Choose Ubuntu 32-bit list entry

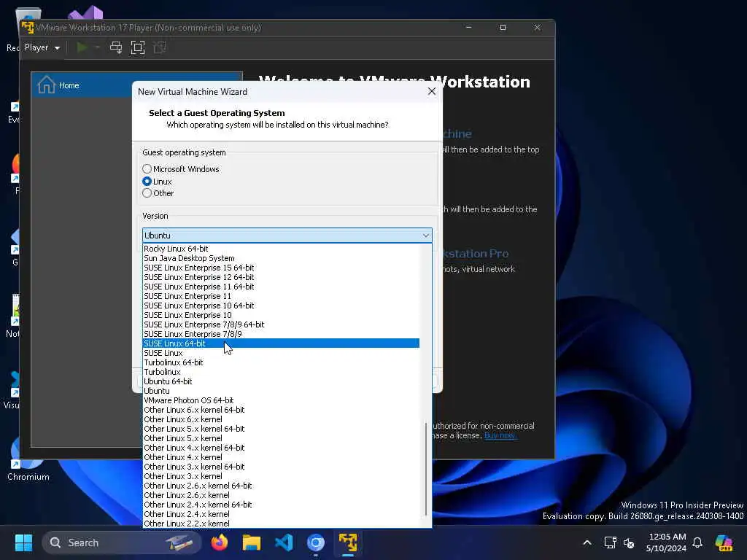coord(281,391)
